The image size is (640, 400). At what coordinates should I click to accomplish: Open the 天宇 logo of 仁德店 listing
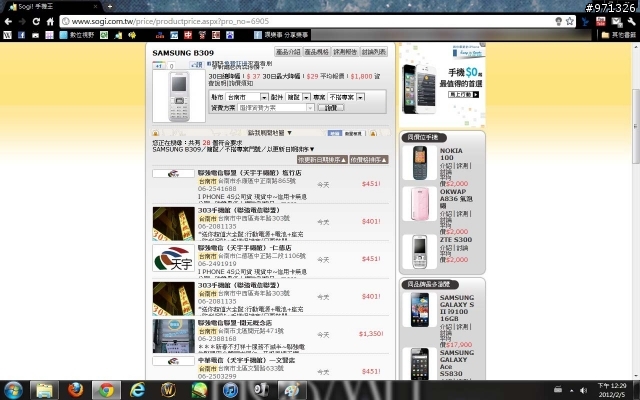coord(173,258)
